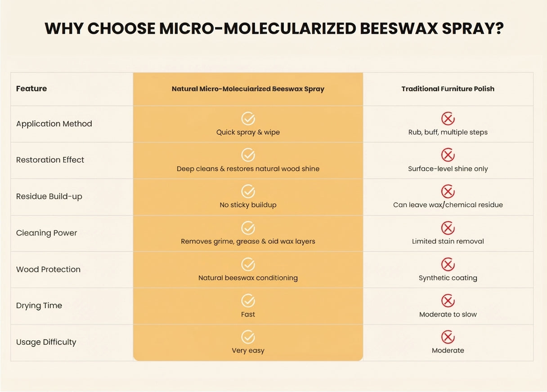Click the checkmark icon in Application Method row
Screen dimensions: 547x392
(248, 119)
